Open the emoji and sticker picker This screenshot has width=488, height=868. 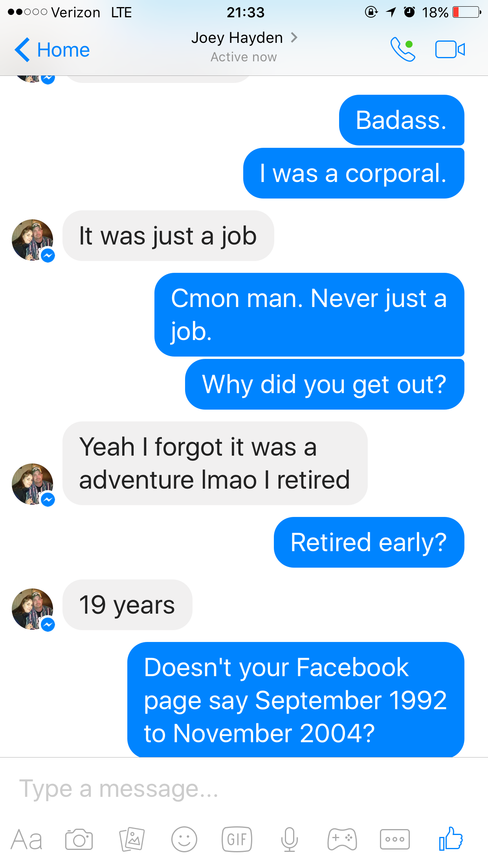[184, 839]
